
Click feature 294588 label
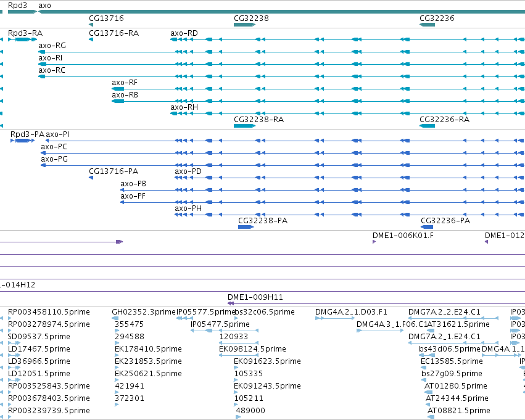129,337
